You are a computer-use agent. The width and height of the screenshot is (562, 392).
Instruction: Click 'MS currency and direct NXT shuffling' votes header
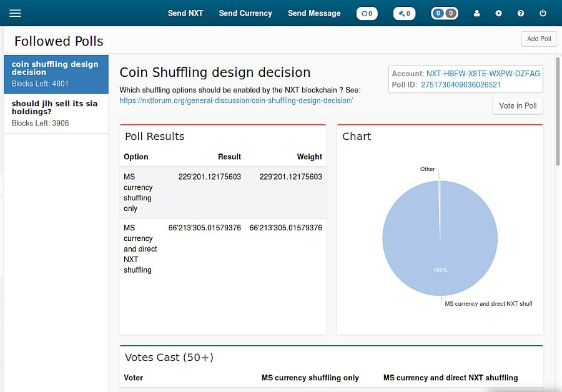coord(450,378)
